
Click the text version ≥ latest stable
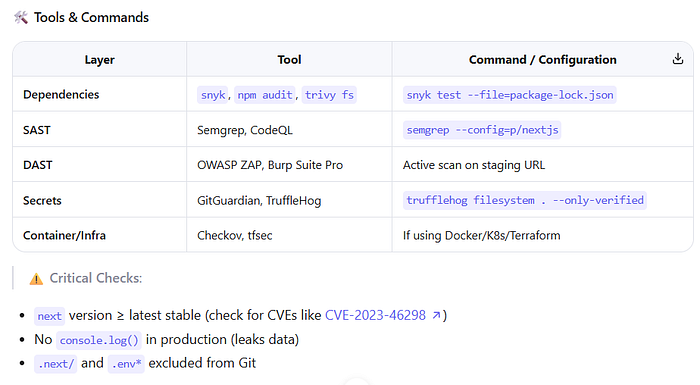pyautogui.click(x=135, y=315)
